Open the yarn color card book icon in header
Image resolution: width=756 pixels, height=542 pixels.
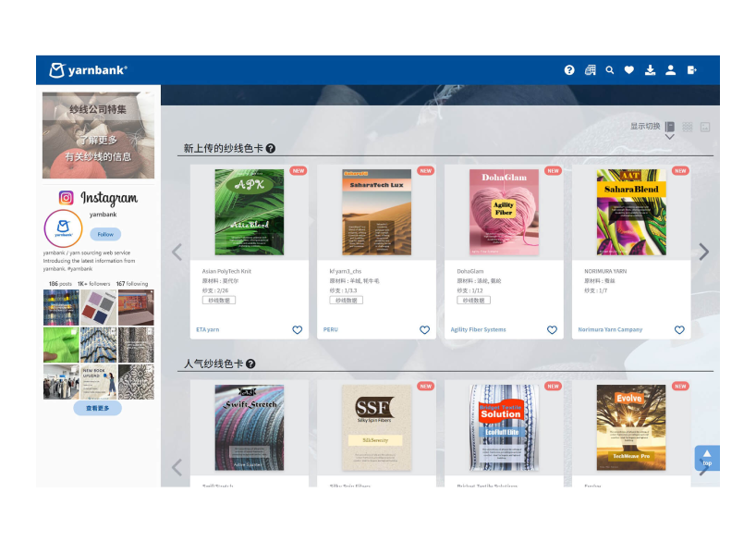point(591,70)
